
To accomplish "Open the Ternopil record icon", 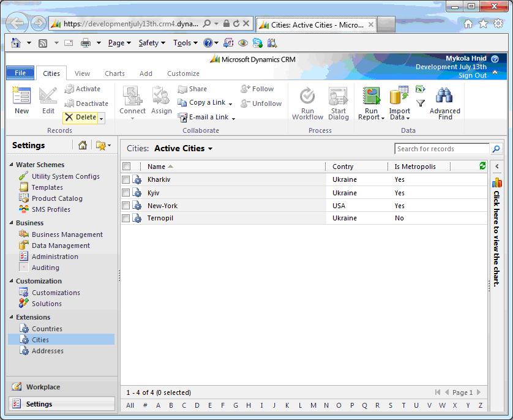I will [x=137, y=218].
